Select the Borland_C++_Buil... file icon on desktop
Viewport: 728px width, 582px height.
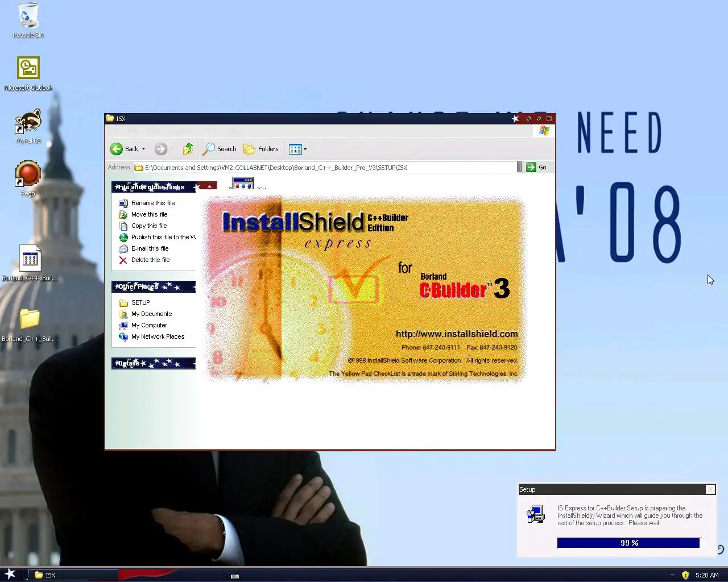click(30, 263)
